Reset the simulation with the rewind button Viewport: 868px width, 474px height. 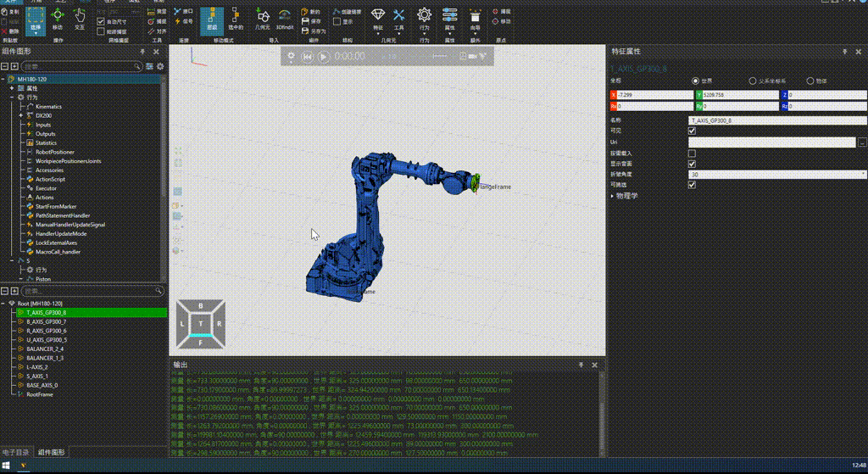309,57
